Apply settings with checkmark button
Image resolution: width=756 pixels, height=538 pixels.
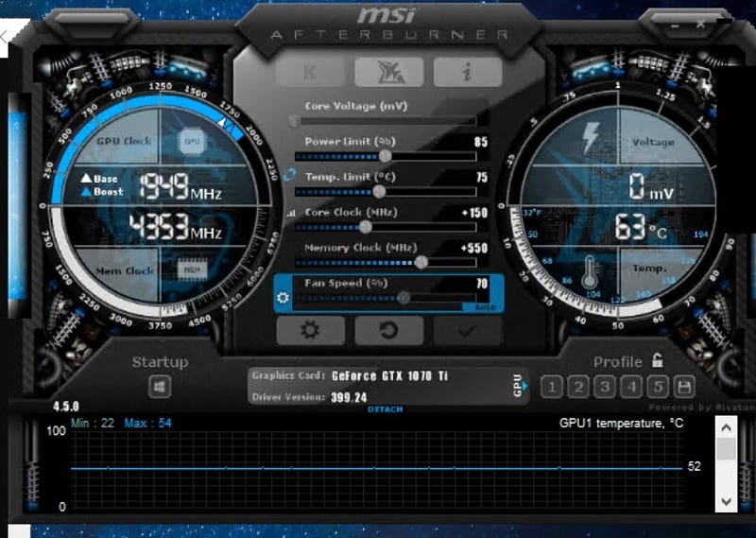click(x=468, y=331)
